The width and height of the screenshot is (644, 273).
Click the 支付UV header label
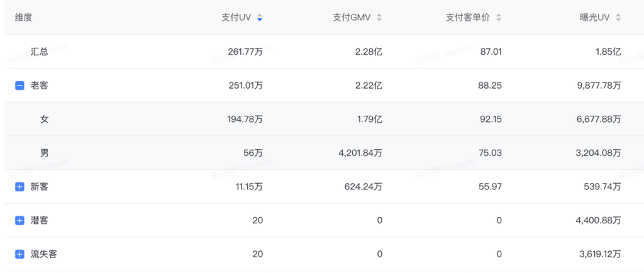point(236,18)
